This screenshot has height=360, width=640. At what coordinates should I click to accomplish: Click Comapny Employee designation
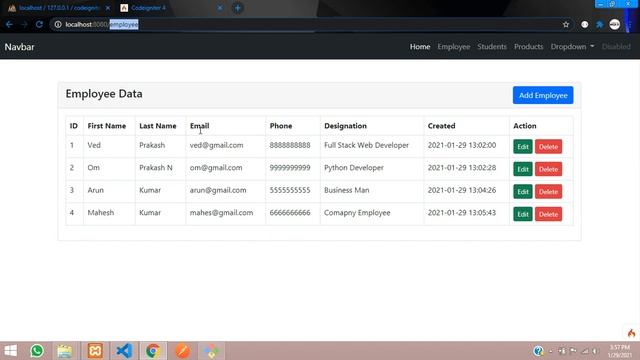(357, 213)
